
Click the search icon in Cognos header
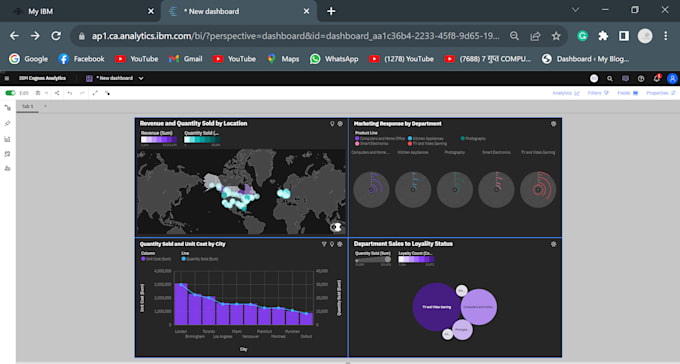point(610,79)
